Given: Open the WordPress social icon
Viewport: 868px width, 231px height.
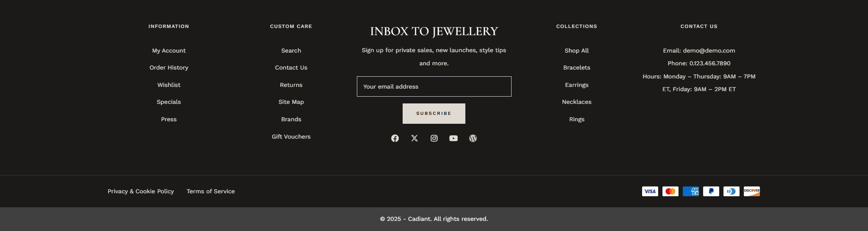Looking at the screenshot, I should [473, 138].
